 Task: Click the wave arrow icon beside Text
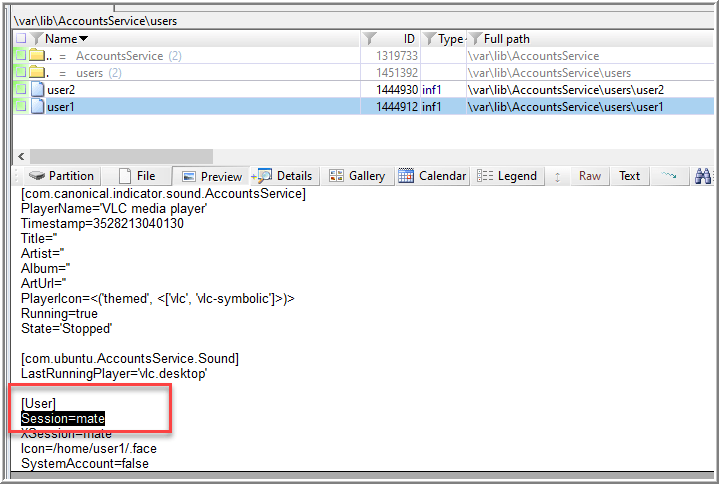coord(667,176)
